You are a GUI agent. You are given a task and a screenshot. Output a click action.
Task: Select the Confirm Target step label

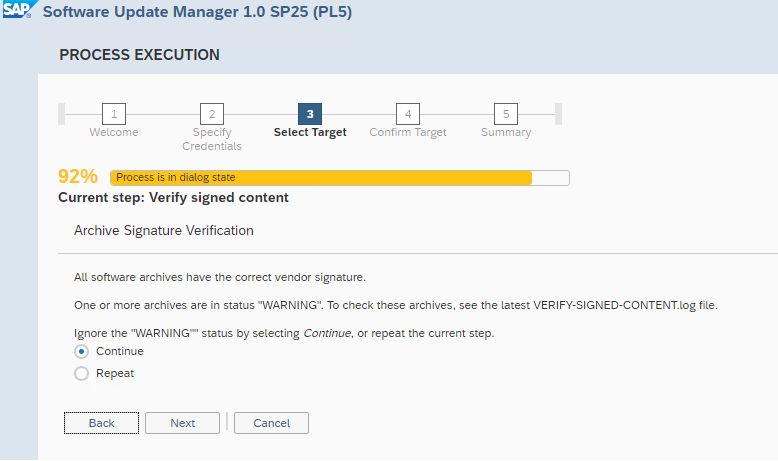[408, 133]
